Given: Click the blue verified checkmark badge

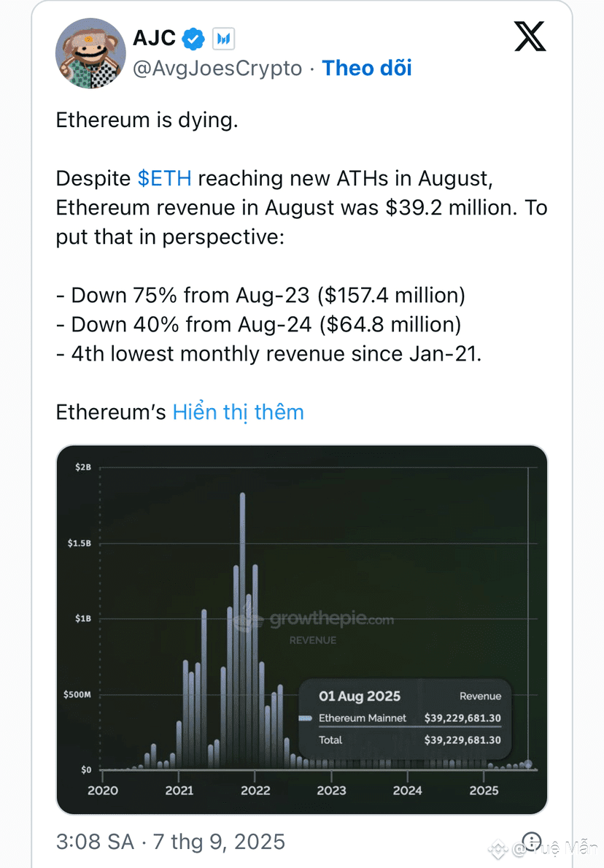Looking at the screenshot, I should click(193, 38).
